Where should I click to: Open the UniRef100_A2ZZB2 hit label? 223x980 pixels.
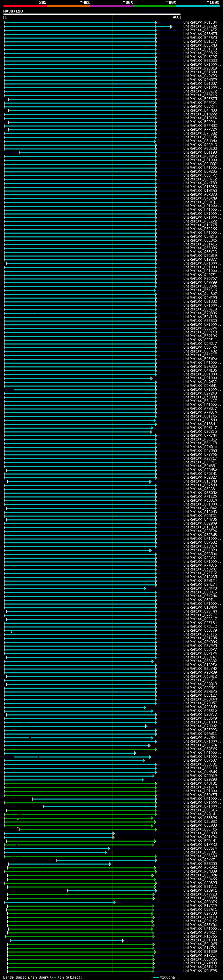click(200, 26)
